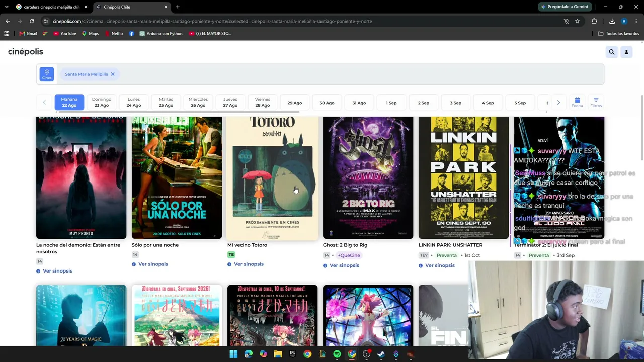Open Todos los favoritos folder
This screenshot has height=362, width=644.
618,34
